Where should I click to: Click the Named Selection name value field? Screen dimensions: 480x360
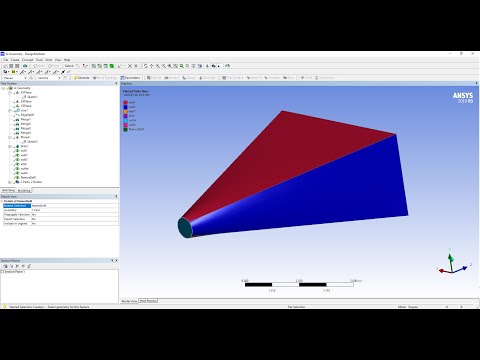click(75, 206)
